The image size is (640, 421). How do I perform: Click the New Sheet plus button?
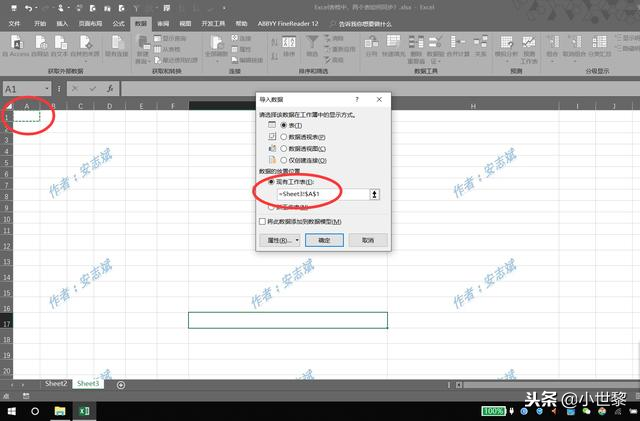pos(121,385)
